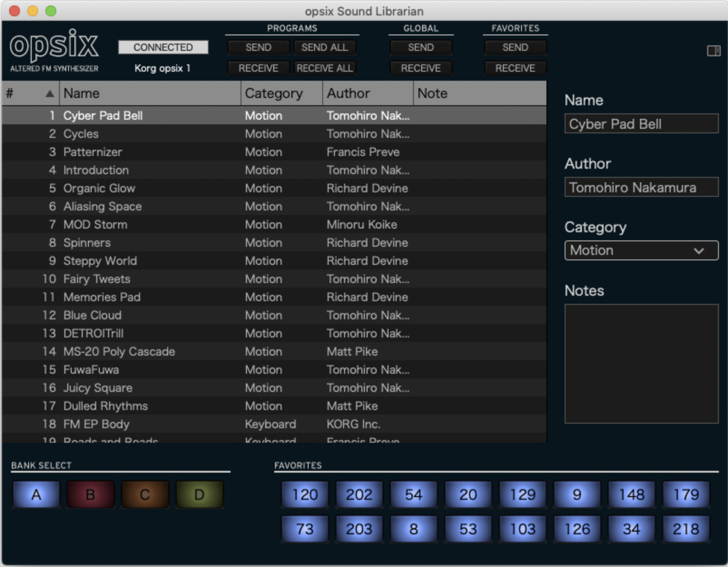Select the Cycles program
The width and height of the screenshot is (728, 567).
pyautogui.click(x=274, y=134)
